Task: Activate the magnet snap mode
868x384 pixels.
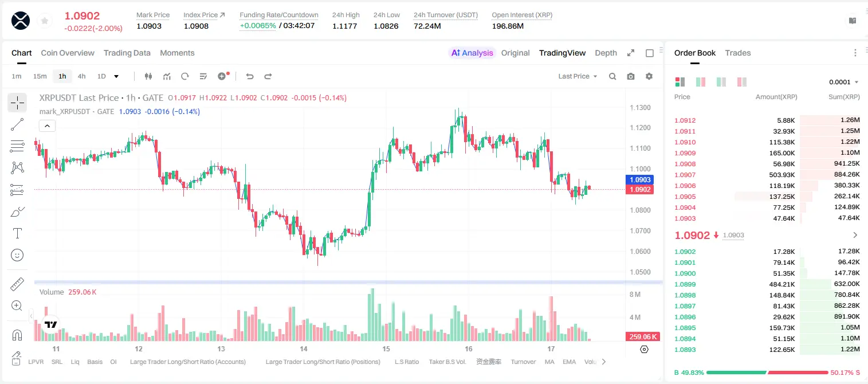Action: (17, 335)
